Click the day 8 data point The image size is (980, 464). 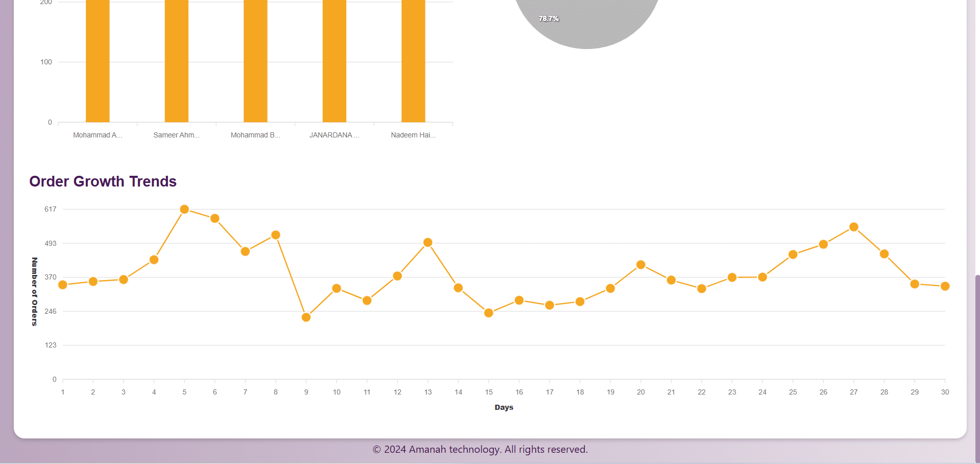[x=276, y=235]
